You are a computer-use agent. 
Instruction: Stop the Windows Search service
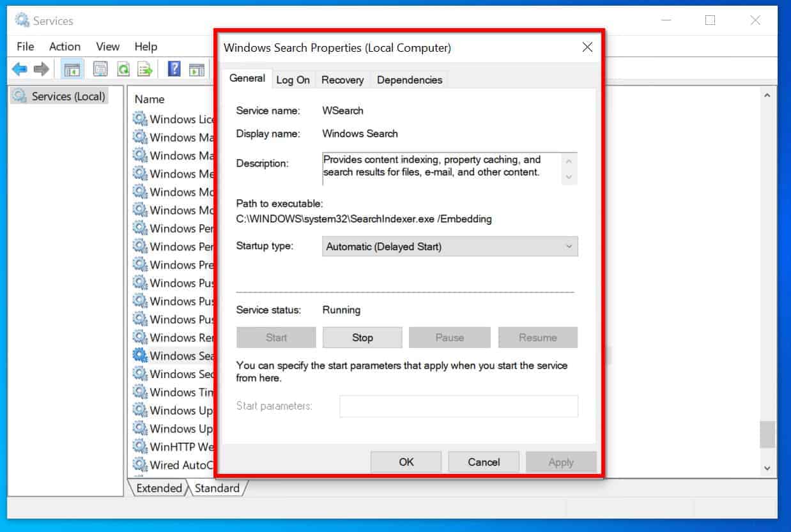tap(362, 337)
